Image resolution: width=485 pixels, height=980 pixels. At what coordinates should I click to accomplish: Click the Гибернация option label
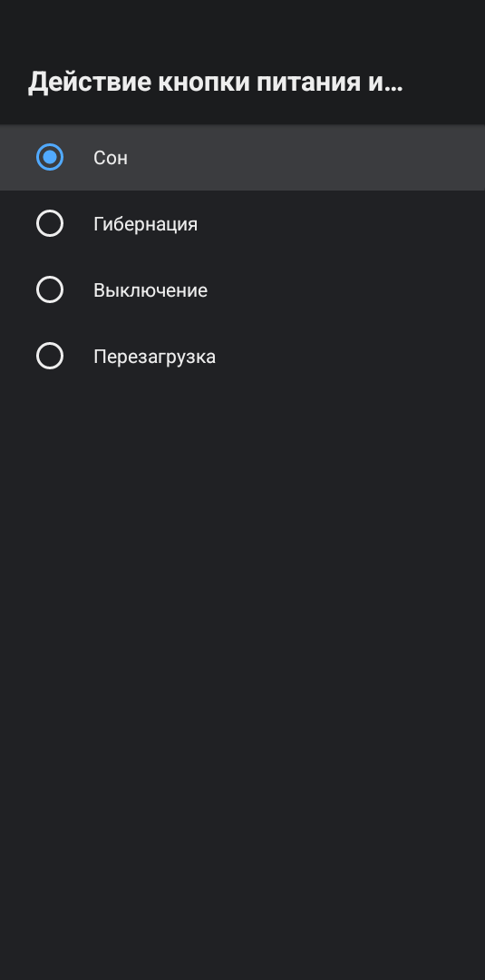(x=145, y=224)
